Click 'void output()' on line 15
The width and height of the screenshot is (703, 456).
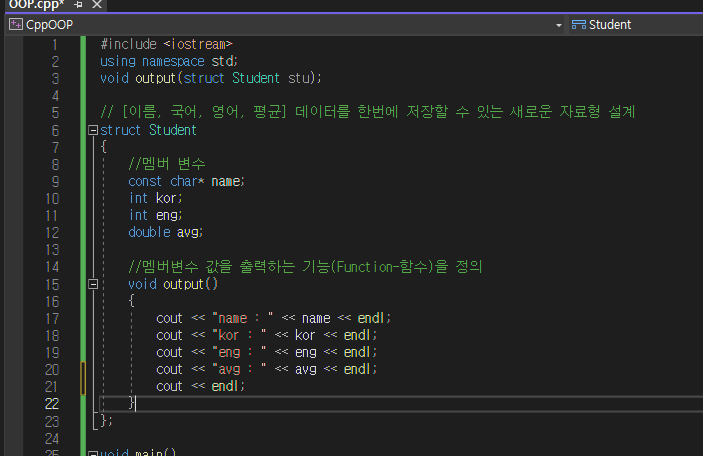click(x=173, y=284)
